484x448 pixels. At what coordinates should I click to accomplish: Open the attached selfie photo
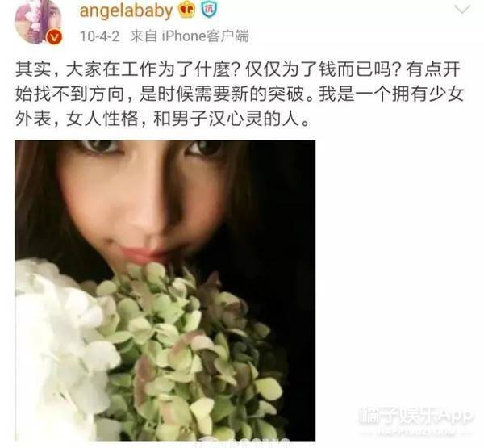165,291
